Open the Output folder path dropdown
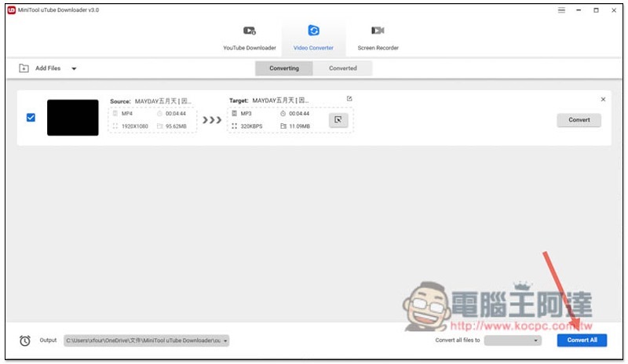628x364 pixels. pos(146,340)
